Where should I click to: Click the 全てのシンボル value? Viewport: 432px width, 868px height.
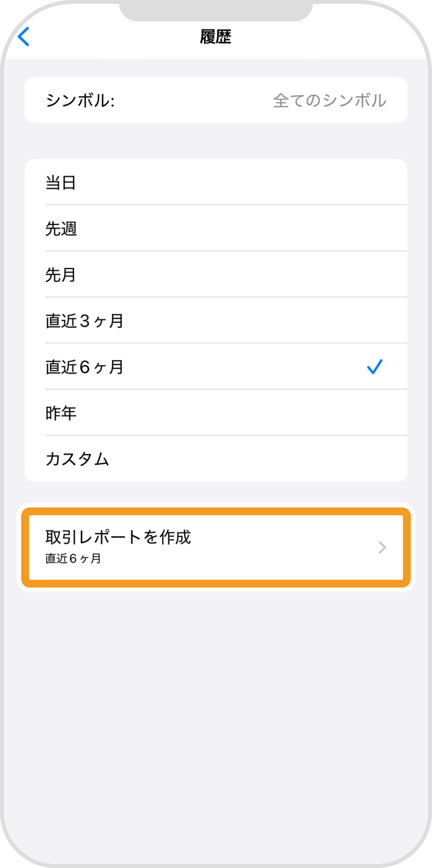click(329, 101)
